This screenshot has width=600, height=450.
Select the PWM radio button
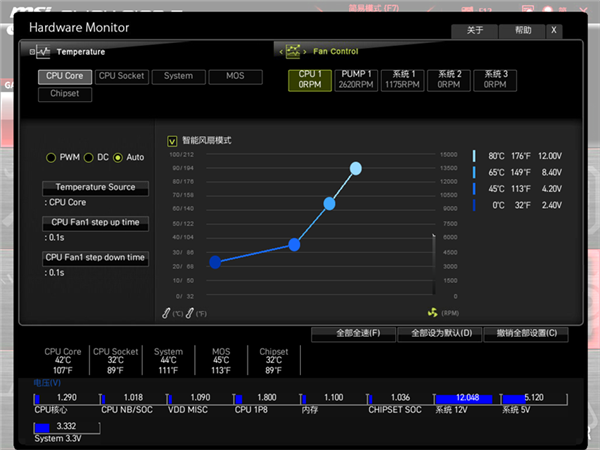click(51, 158)
